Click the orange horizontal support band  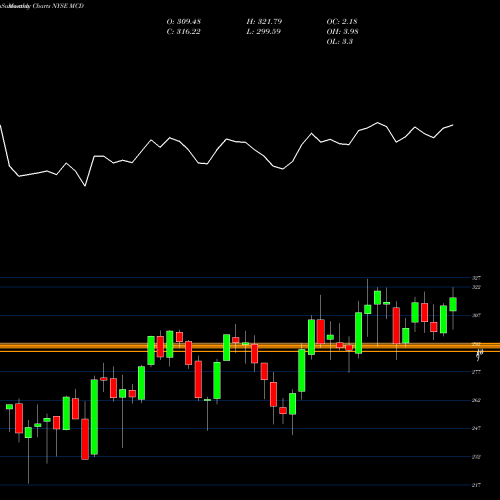coord(250,347)
